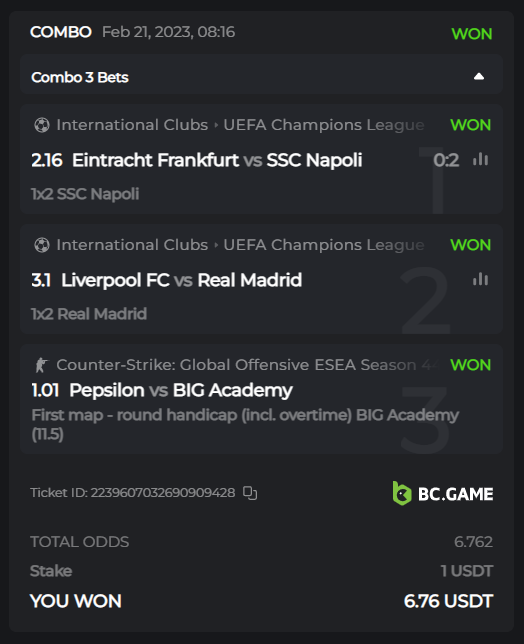The width and height of the screenshot is (524, 644).
Task: Open Pepsilon vs BIG Academy match
Action: (x=181, y=390)
